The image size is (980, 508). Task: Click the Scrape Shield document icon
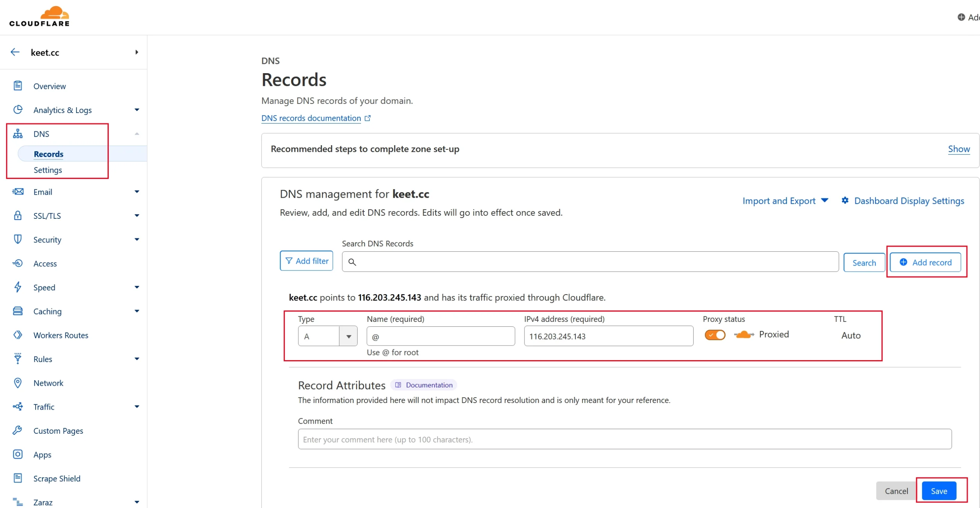point(18,478)
